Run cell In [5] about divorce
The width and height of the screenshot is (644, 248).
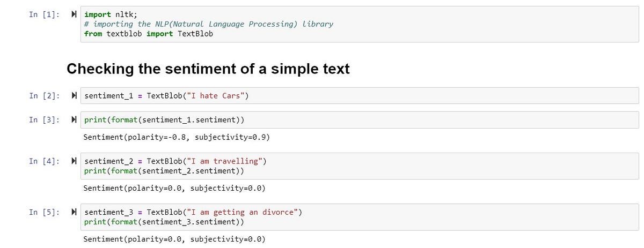click(74, 212)
